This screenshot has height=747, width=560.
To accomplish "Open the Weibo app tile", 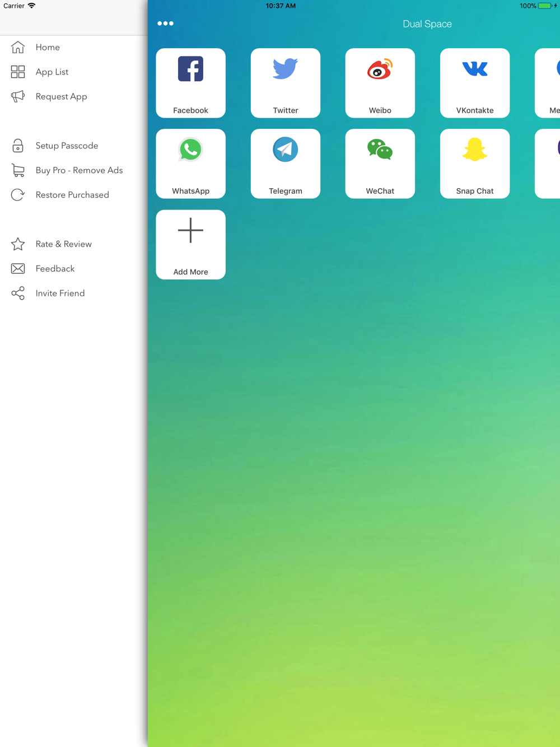I will coord(380,83).
